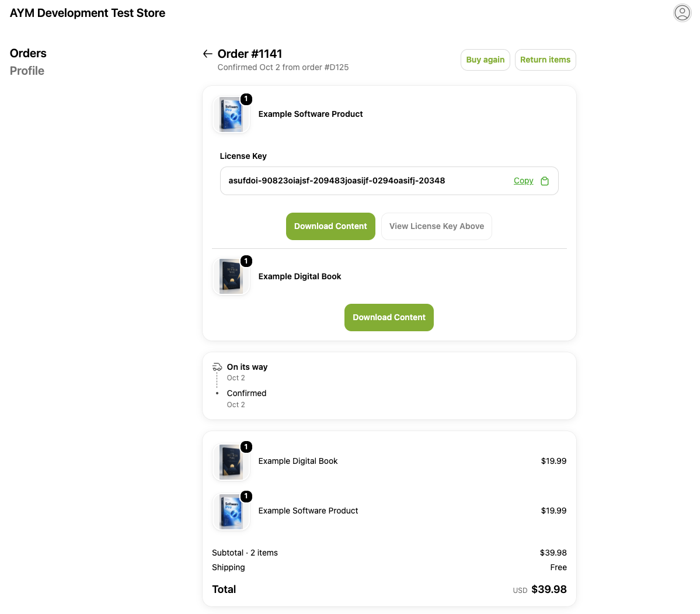
Task: Open the account profile icon
Action: click(x=682, y=12)
